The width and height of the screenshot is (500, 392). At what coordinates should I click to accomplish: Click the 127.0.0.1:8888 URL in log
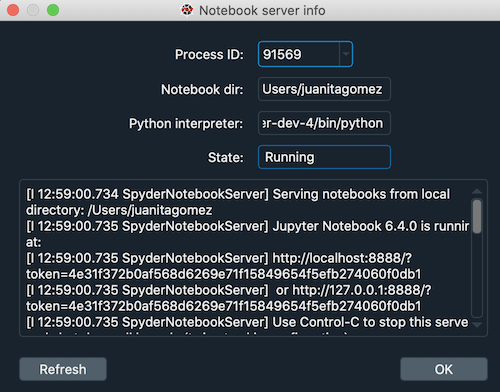[x=362, y=290]
